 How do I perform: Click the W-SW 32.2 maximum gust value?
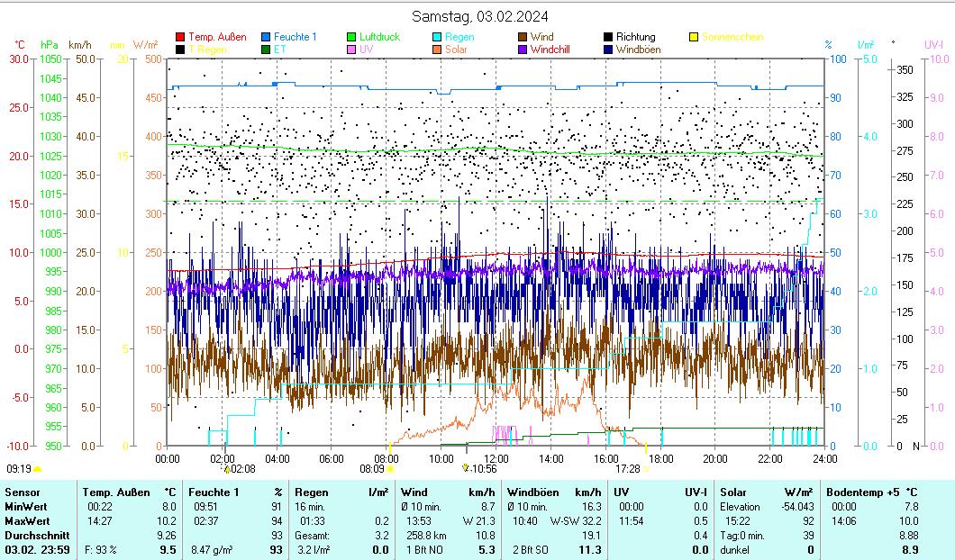tap(576, 521)
